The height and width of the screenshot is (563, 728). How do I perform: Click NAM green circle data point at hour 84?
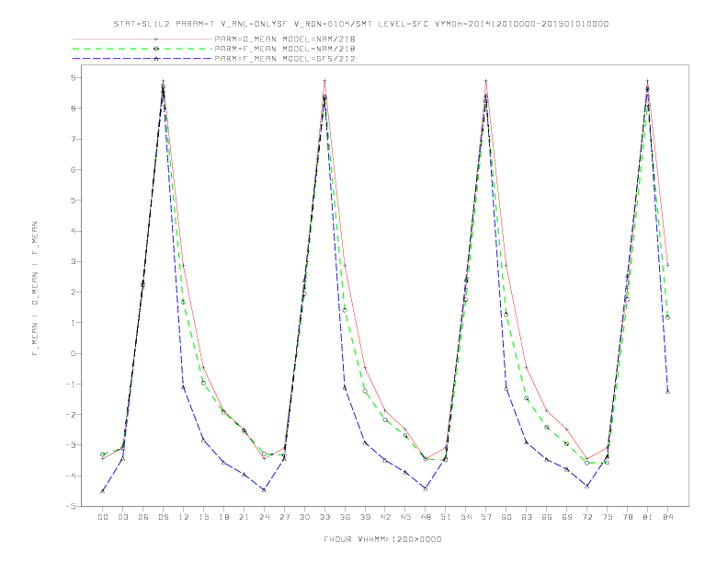coord(667,317)
